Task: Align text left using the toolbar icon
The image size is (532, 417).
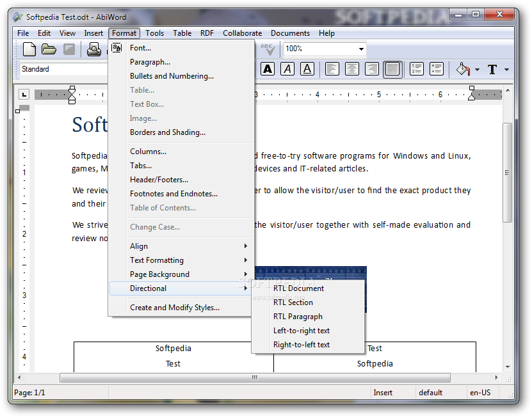Action: coord(332,69)
